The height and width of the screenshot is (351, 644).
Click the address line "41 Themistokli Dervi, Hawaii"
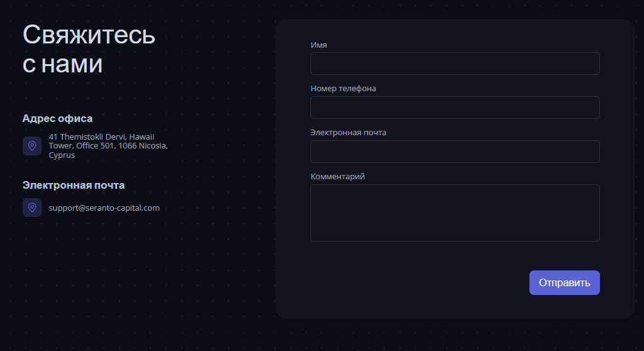click(x=101, y=136)
